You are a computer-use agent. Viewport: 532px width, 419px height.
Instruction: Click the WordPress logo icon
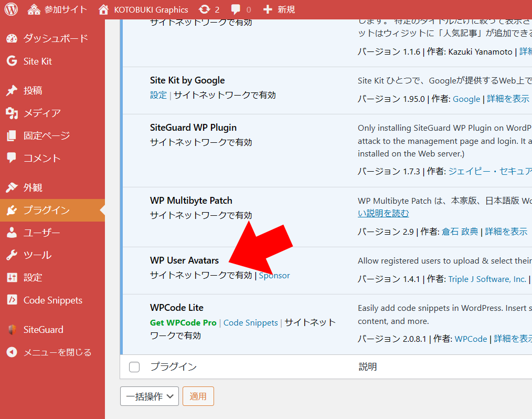(x=11, y=9)
